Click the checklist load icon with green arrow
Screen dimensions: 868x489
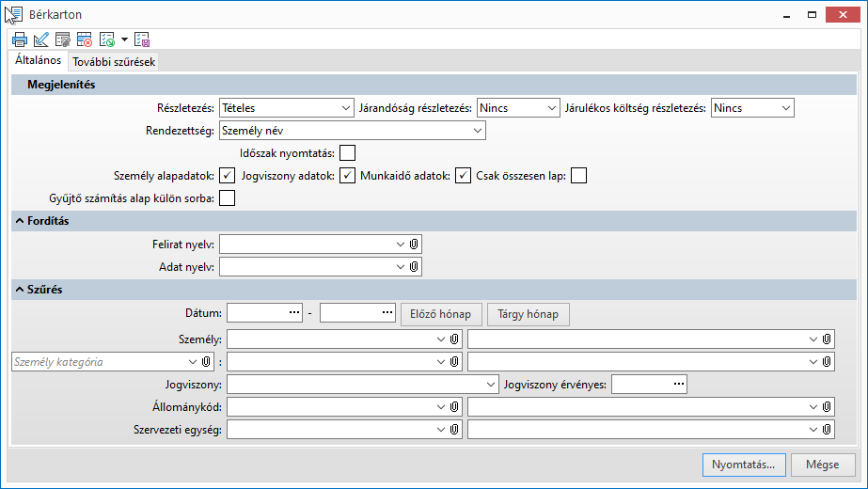tap(107, 39)
